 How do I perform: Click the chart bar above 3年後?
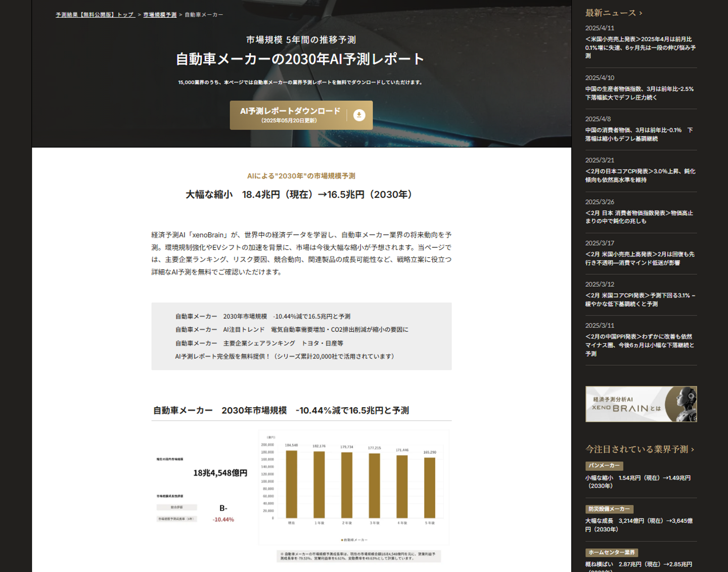tap(374, 486)
